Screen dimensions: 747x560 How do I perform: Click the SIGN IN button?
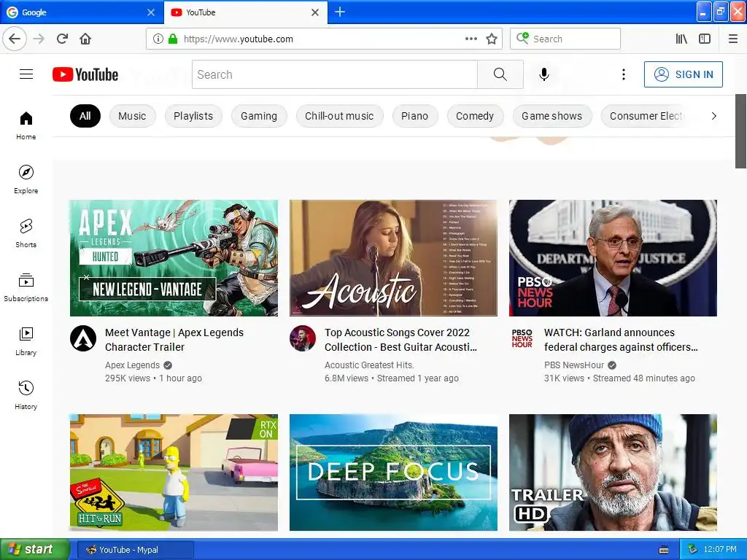point(683,74)
